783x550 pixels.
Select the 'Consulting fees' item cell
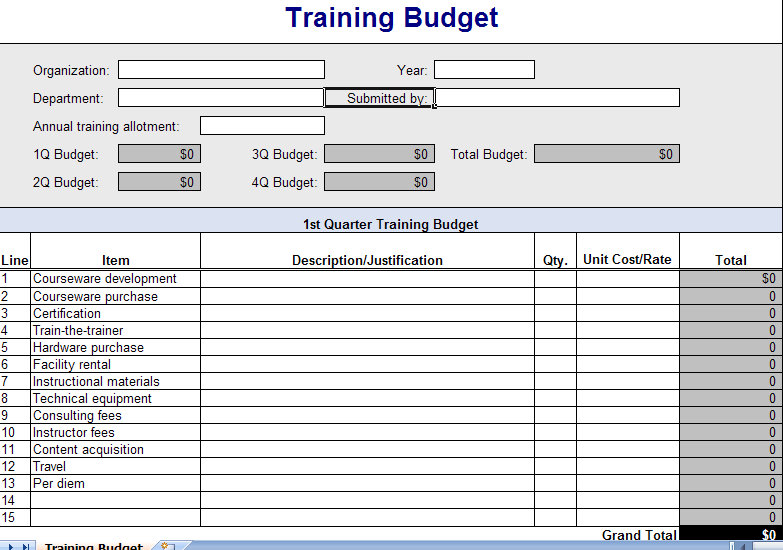(x=115, y=415)
